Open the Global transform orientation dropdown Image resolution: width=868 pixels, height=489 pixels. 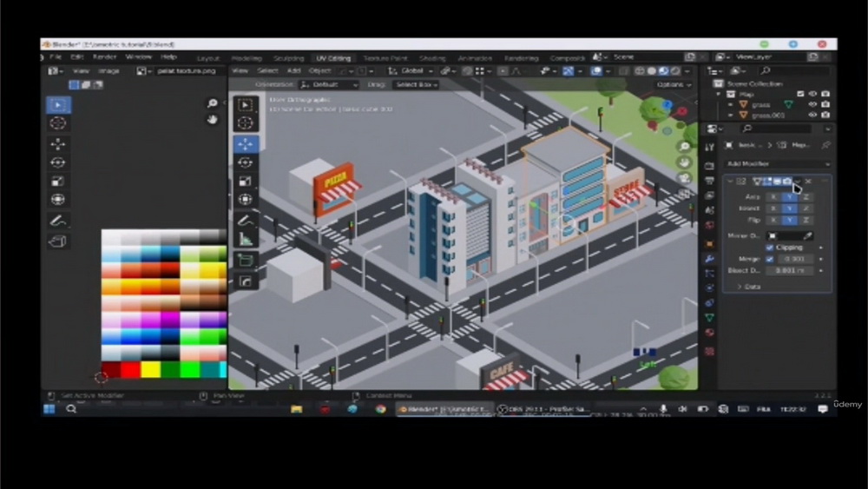tap(411, 71)
